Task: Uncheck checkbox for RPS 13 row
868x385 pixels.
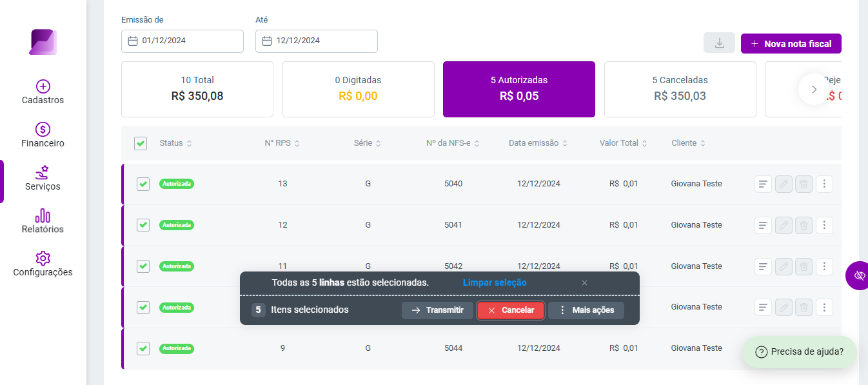Action: coord(143,184)
